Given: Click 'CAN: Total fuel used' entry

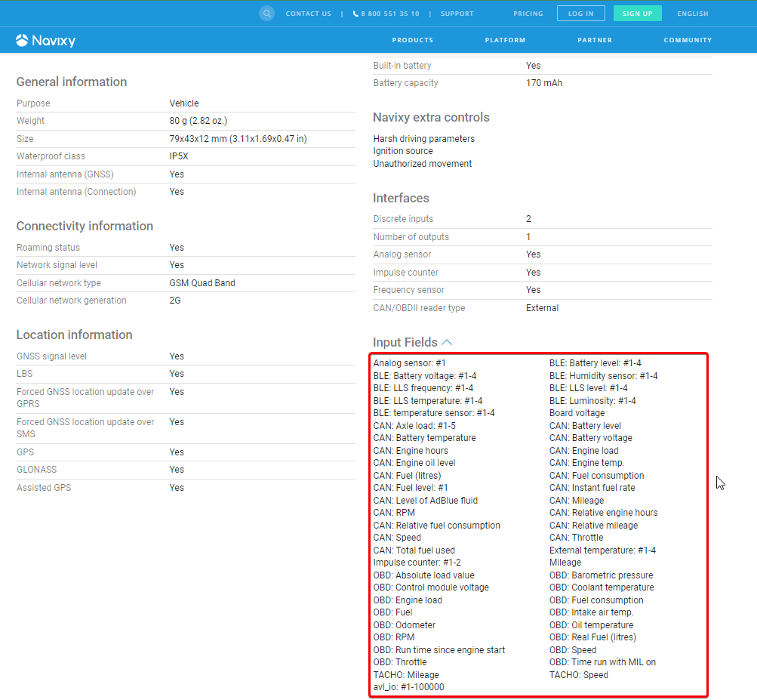Looking at the screenshot, I should pos(414,550).
